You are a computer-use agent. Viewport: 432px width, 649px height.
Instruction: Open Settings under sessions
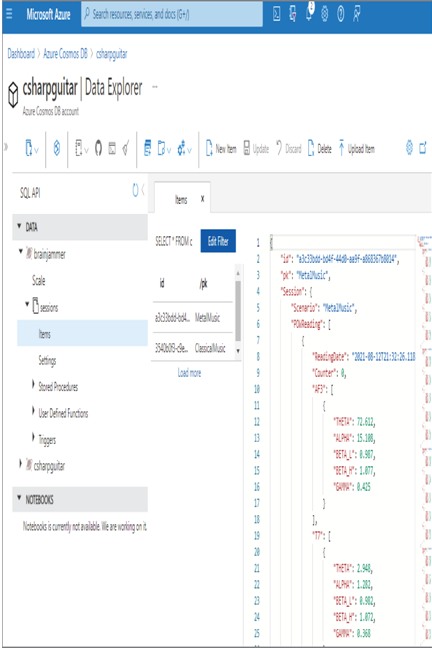coord(47,361)
